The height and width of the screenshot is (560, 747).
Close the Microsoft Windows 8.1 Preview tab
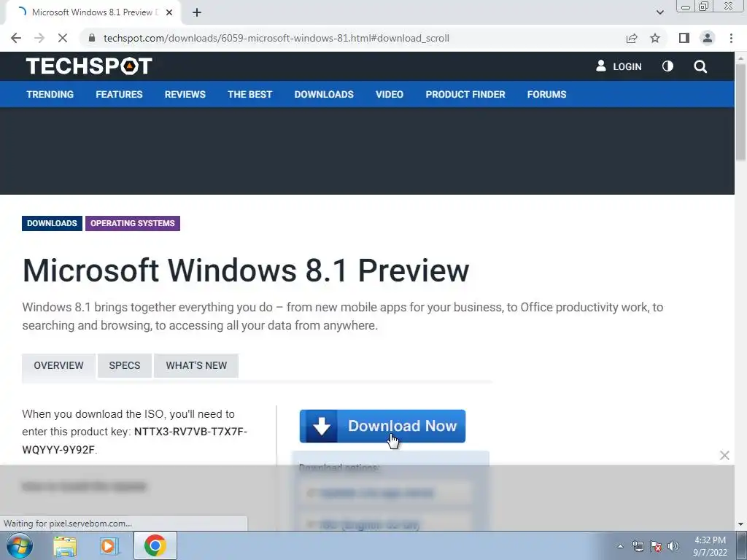pyautogui.click(x=169, y=12)
